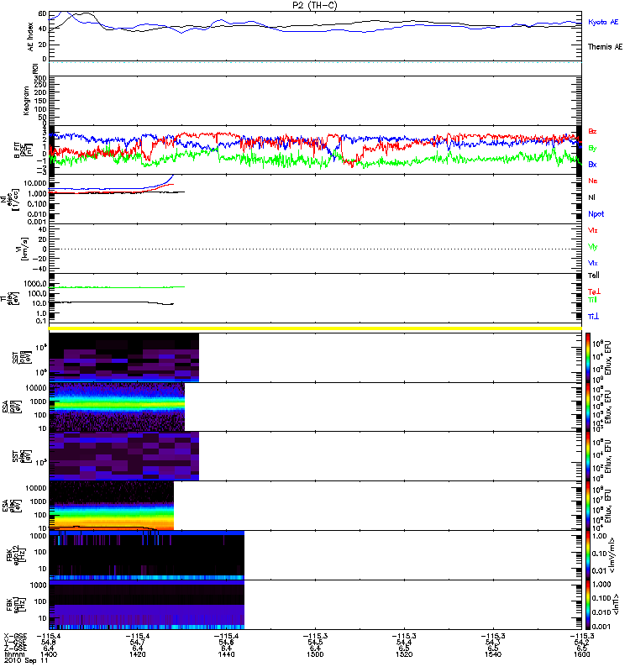Select the green "Viy" velocity legend label
Image resolution: width=630 pixels, height=672 pixels.
pos(593,247)
